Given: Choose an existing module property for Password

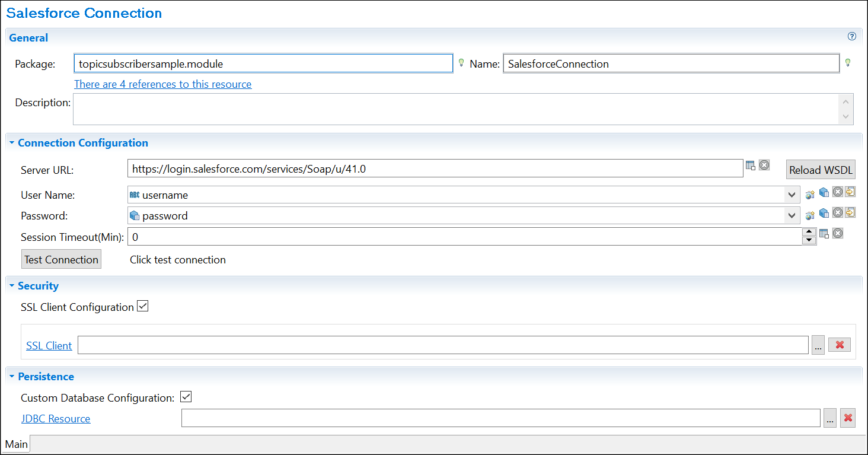Looking at the screenshot, I should (824, 212).
